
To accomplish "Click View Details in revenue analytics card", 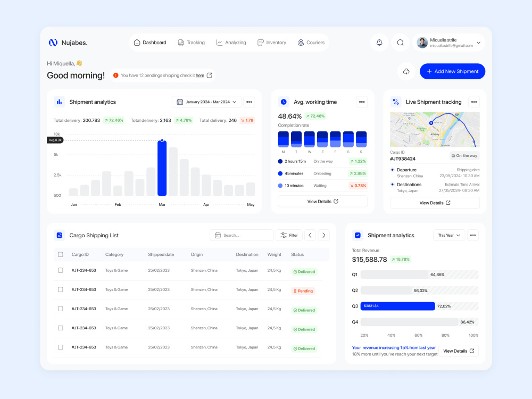I will (459, 351).
